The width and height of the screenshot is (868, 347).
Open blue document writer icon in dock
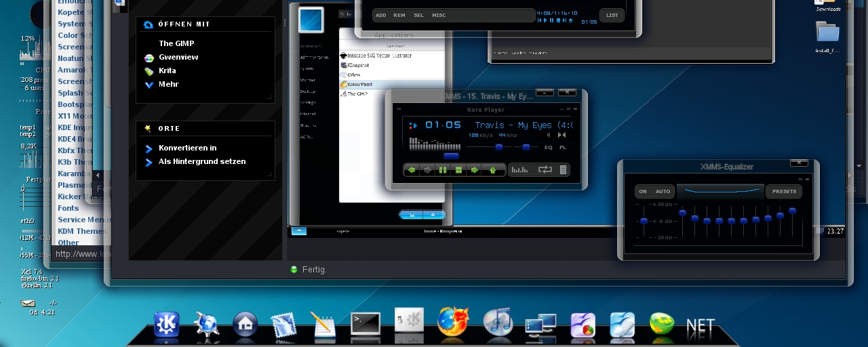tap(622, 325)
